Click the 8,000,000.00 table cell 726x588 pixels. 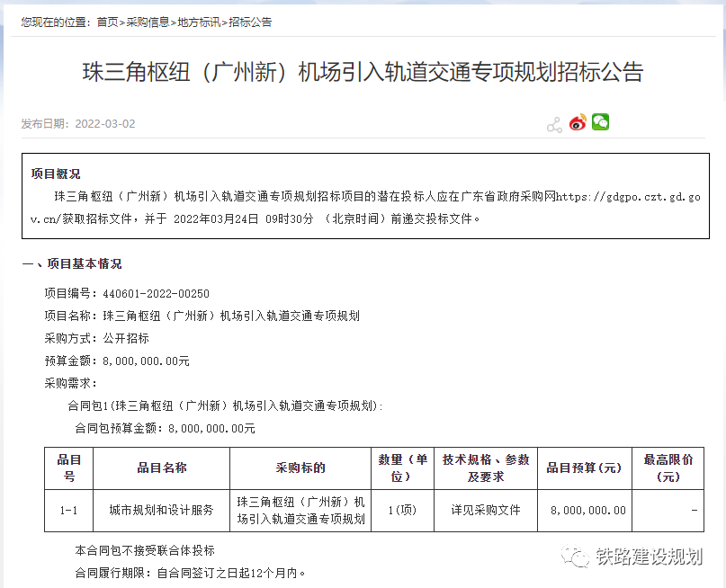(x=585, y=511)
